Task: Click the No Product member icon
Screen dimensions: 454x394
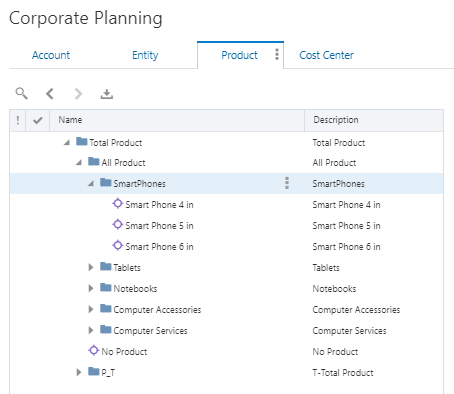Action: coord(94,350)
